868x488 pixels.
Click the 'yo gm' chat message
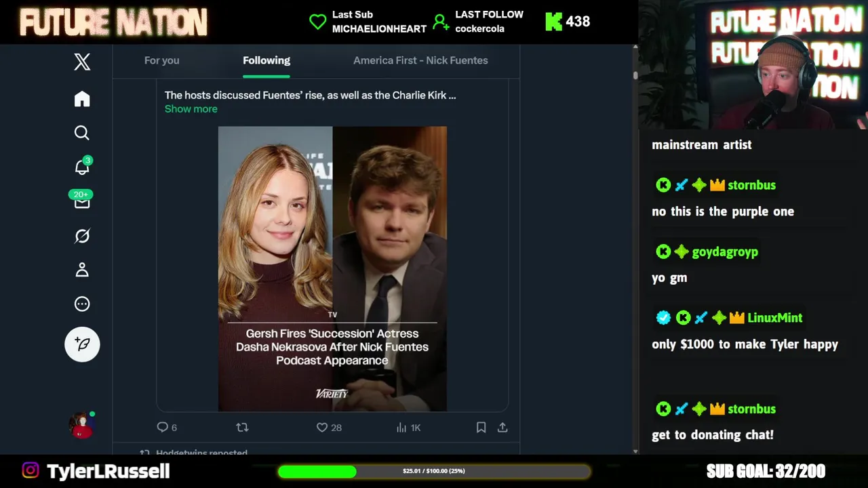(669, 278)
